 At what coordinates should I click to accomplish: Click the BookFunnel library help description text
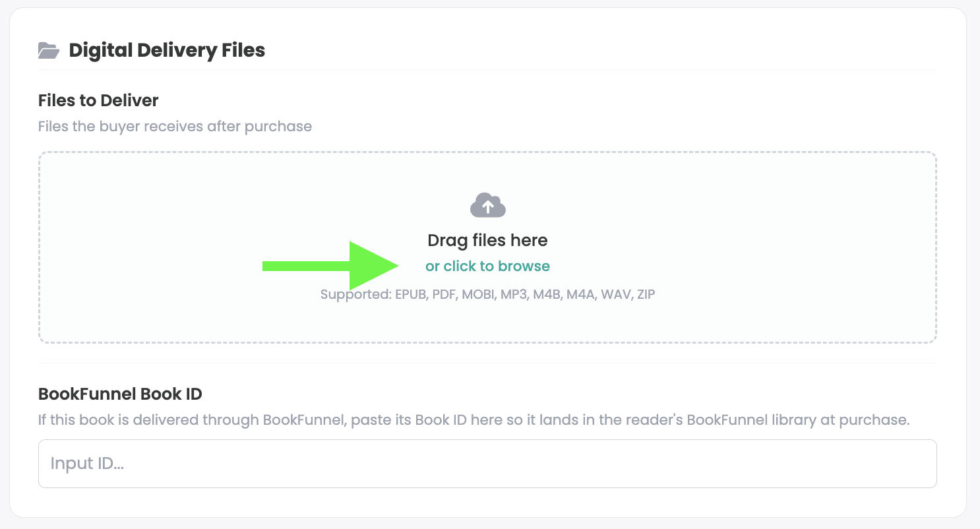(x=474, y=420)
